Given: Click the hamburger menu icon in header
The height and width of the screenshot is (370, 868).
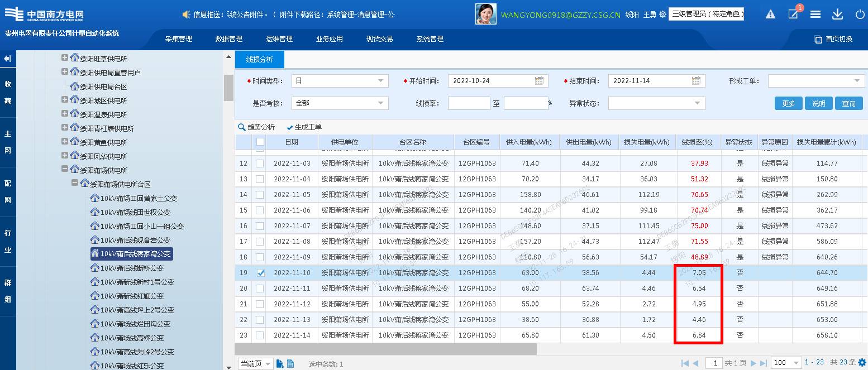Looking at the screenshot, I should coord(815,15).
